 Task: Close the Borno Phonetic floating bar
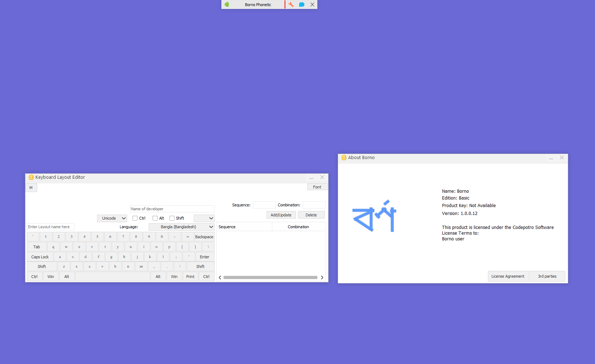[312, 5]
